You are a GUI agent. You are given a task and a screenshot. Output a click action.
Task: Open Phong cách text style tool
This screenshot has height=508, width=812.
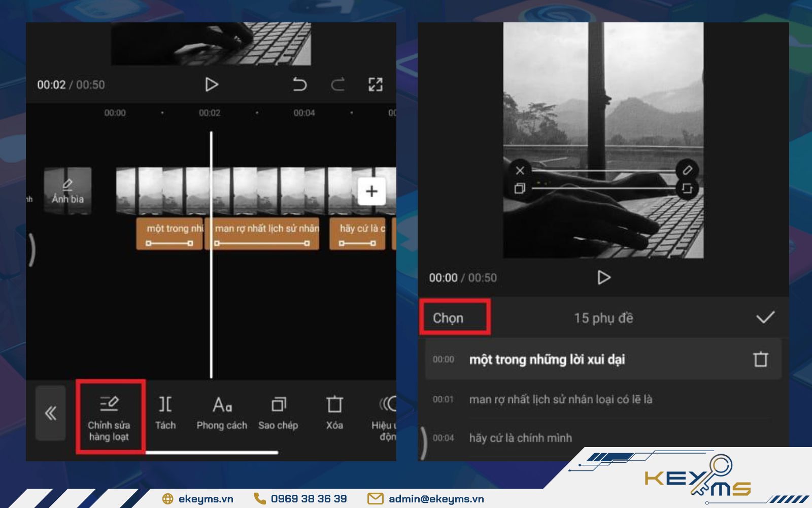[222, 414]
